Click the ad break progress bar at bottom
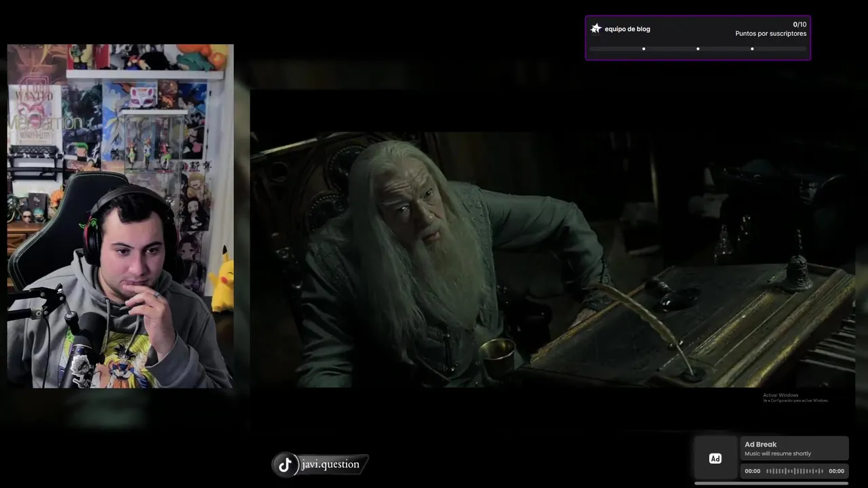Viewport: 868px width, 488px height. click(771, 483)
